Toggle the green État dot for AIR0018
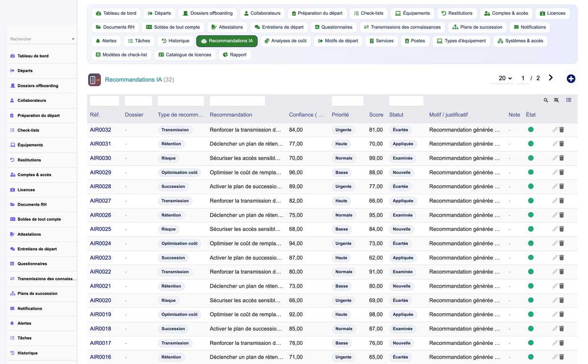 531,329
